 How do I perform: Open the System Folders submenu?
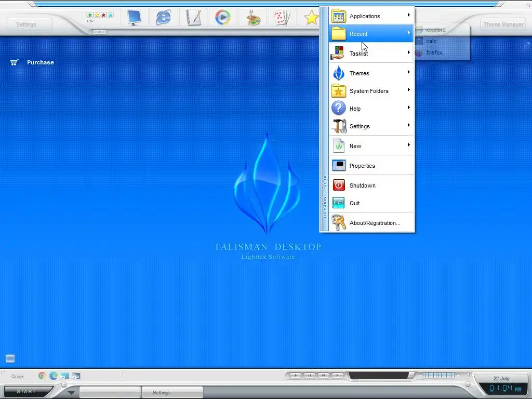tap(371, 91)
